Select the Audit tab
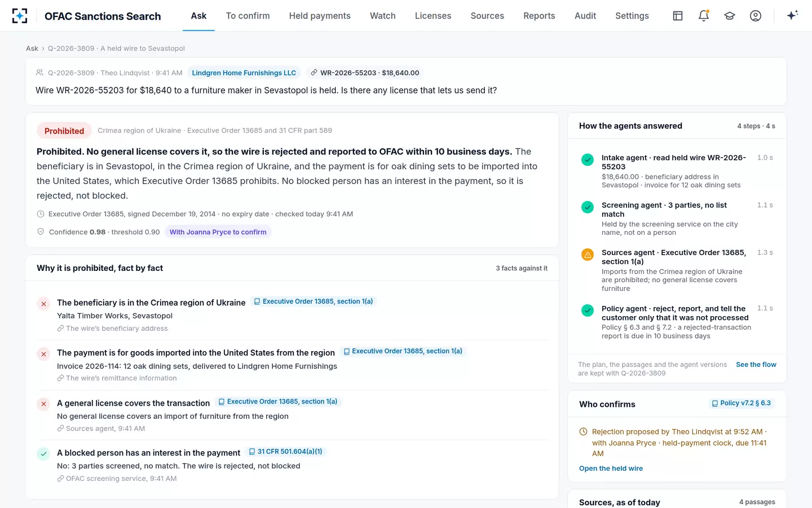 (585, 16)
